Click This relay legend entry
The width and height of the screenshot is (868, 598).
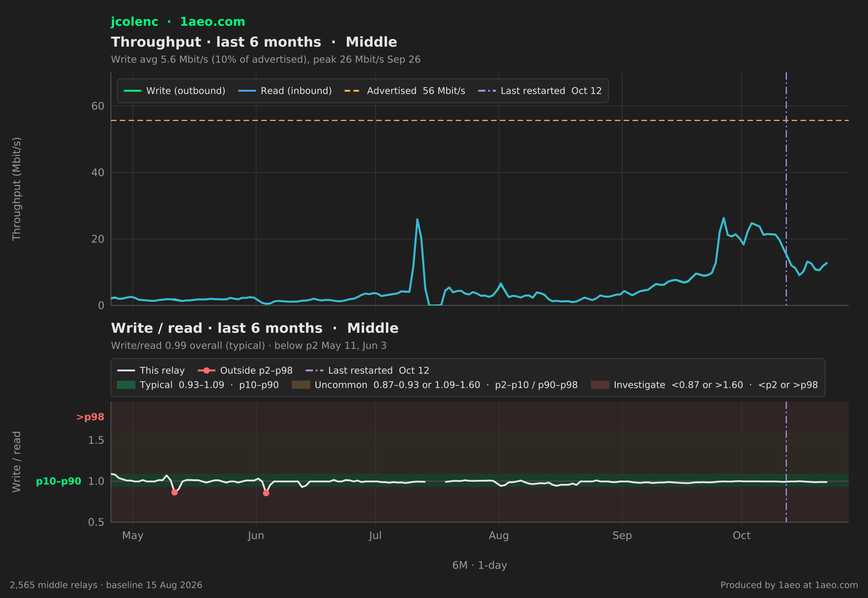click(x=151, y=371)
